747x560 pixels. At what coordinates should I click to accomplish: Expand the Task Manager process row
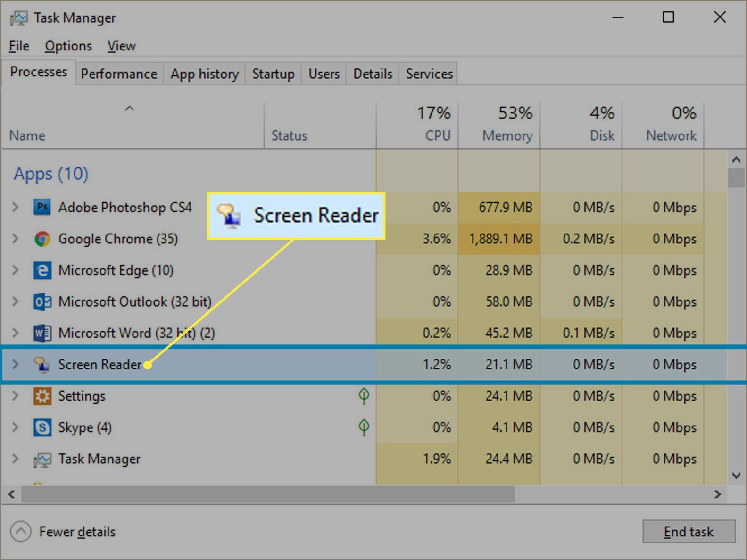pyautogui.click(x=15, y=459)
